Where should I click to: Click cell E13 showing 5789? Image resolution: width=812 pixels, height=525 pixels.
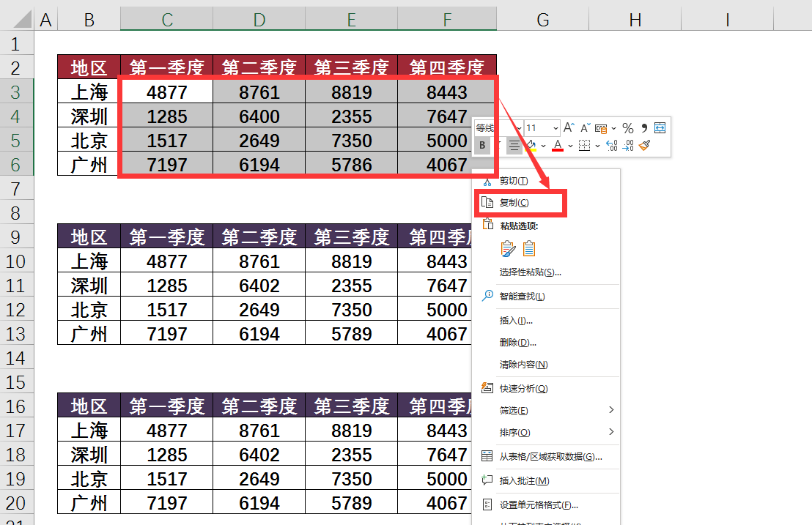352,334
